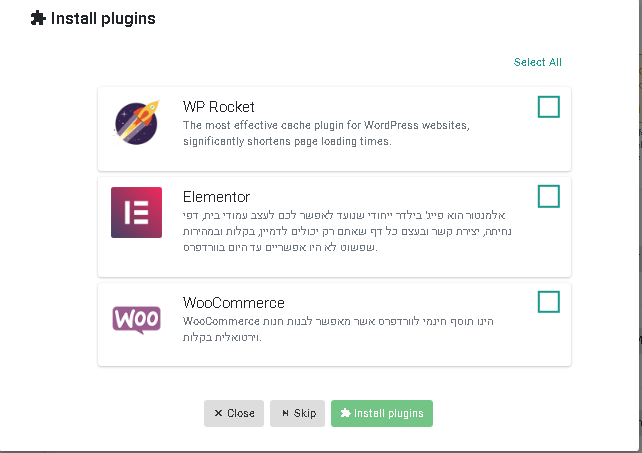Click the Elementor title text
642x453 pixels.
(216, 197)
